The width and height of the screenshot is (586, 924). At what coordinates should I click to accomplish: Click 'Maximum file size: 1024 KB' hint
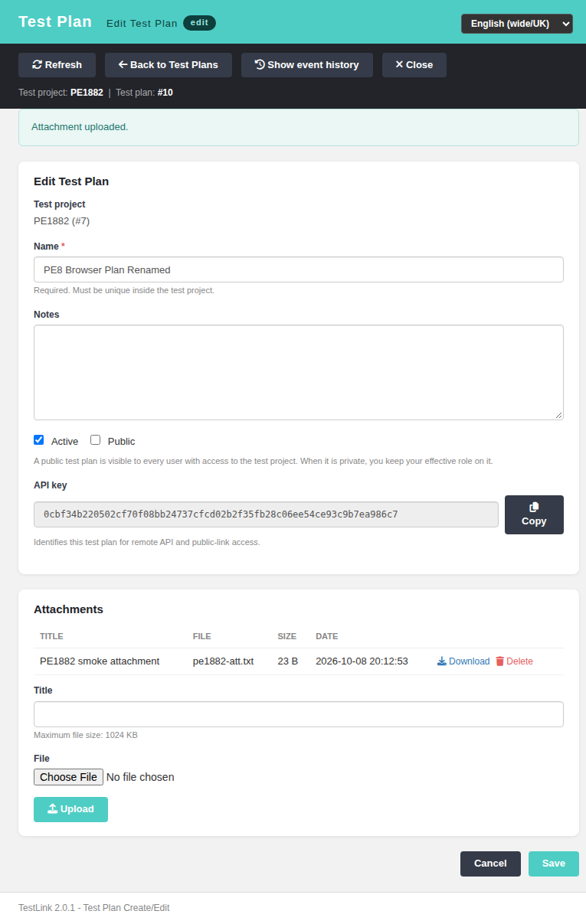tap(86, 735)
